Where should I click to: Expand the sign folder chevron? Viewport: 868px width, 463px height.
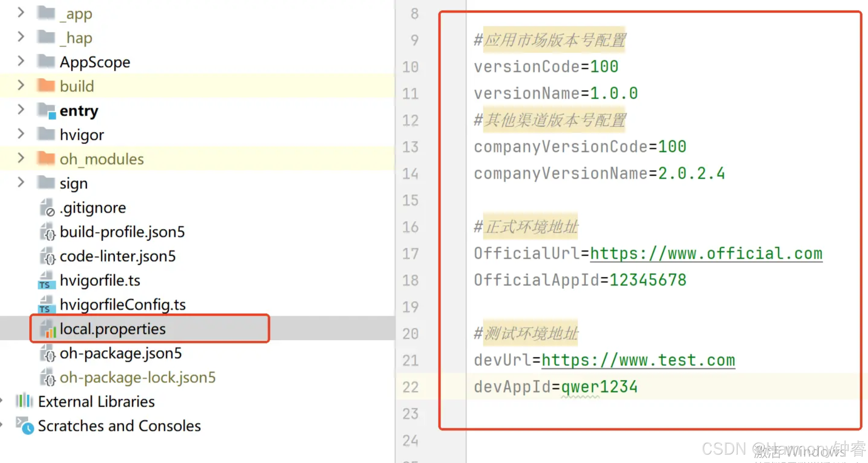pos(21,183)
